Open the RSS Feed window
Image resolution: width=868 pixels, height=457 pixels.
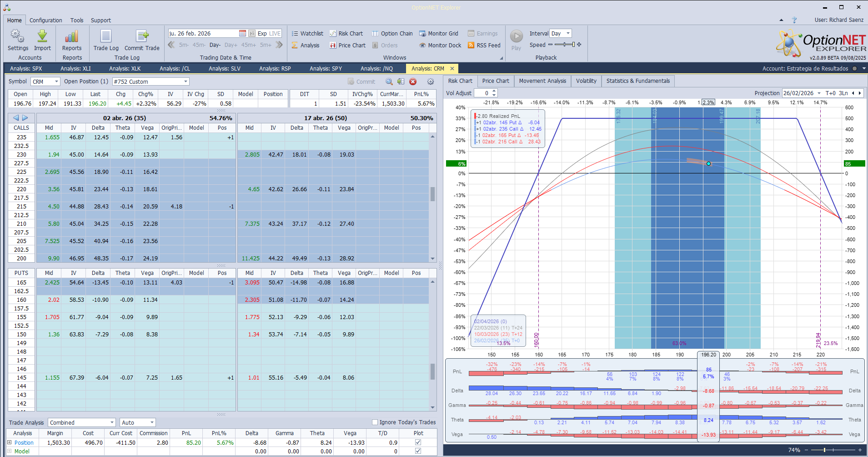(484, 45)
